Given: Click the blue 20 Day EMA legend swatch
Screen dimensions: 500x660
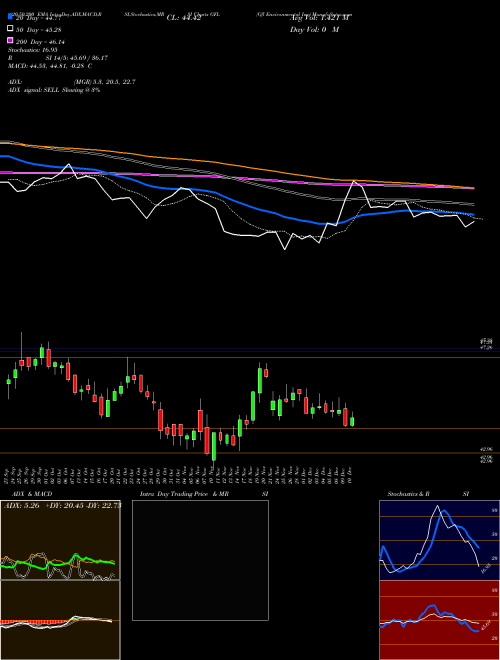Looking at the screenshot, I should point(11,17).
